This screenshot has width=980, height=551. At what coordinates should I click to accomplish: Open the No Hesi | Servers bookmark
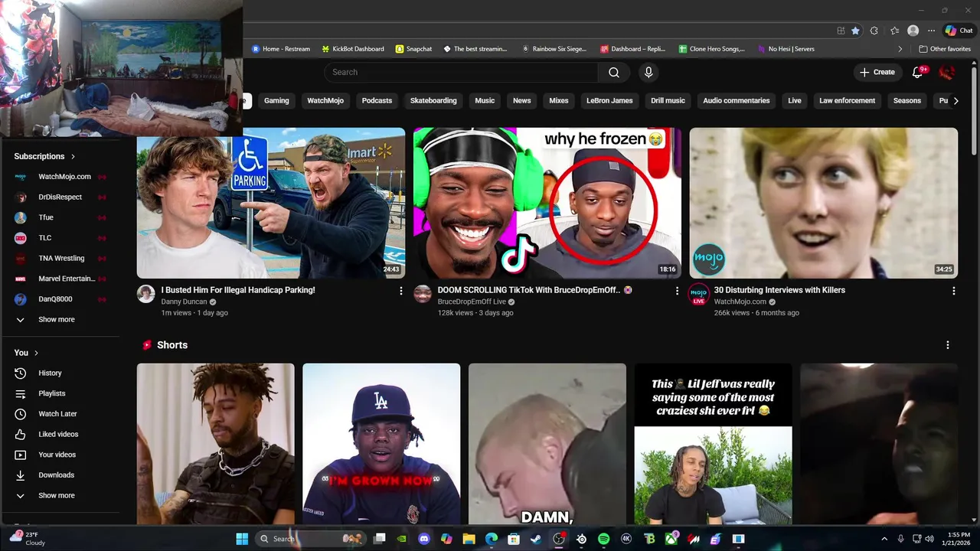click(x=786, y=49)
